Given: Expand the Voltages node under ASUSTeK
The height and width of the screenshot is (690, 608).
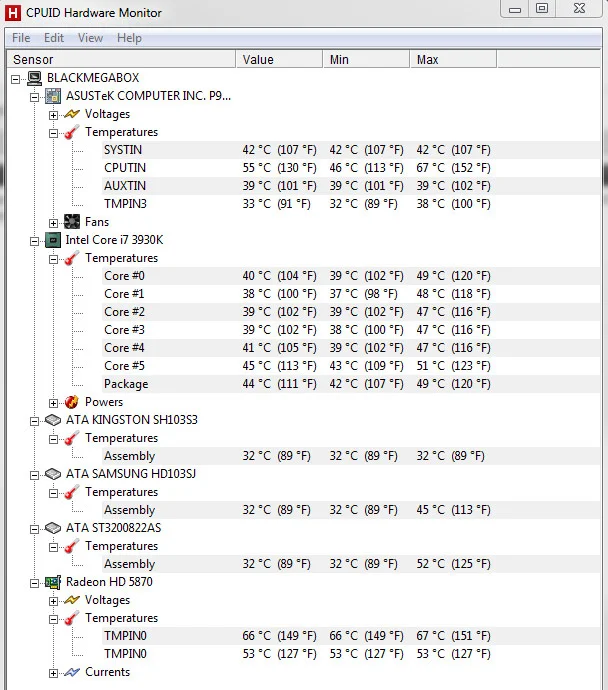Looking at the screenshot, I should pyautogui.click(x=54, y=114).
